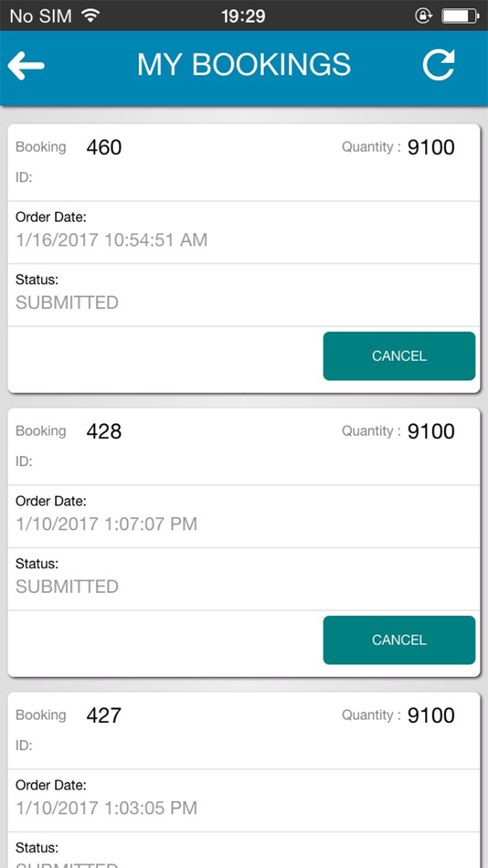Tap the back arrow icon
This screenshot has height=868, width=488.
point(26,66)
